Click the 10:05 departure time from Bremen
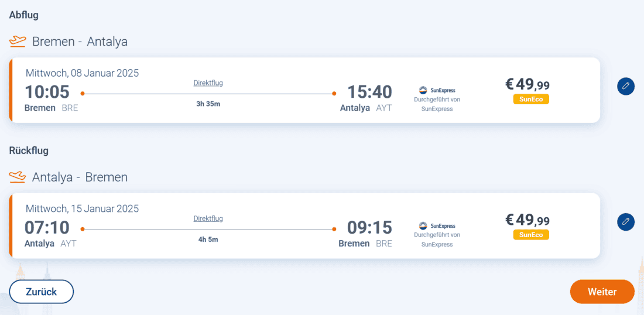 click(x=47, y=92)
